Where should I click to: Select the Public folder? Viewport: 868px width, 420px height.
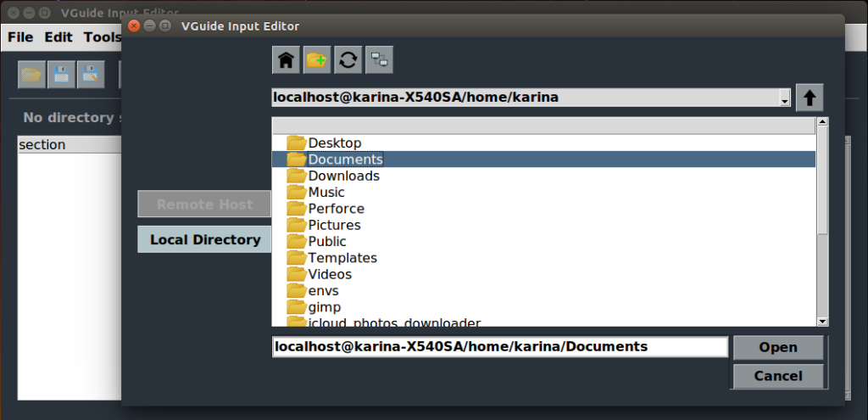click(543, 242)
